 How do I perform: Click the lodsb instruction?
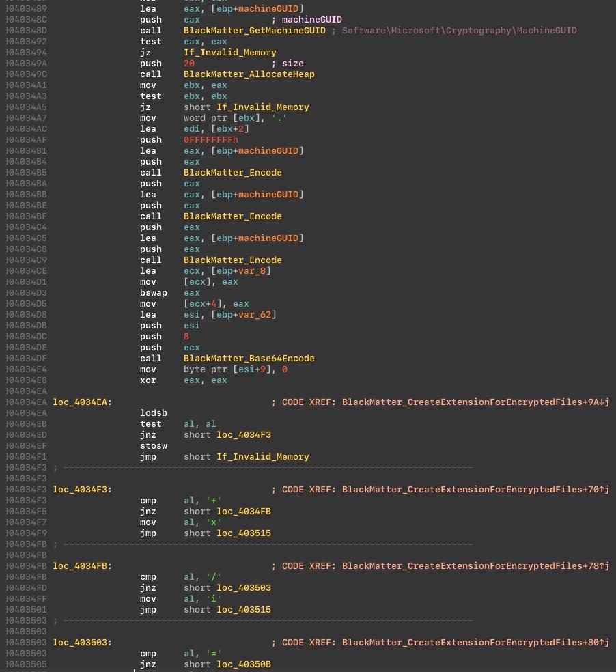153,413
